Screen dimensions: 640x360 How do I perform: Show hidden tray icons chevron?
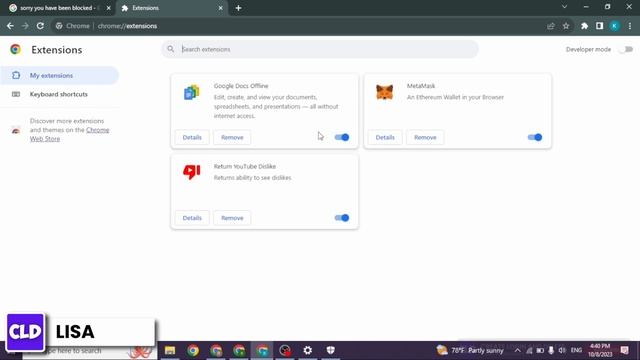[518, 350]
